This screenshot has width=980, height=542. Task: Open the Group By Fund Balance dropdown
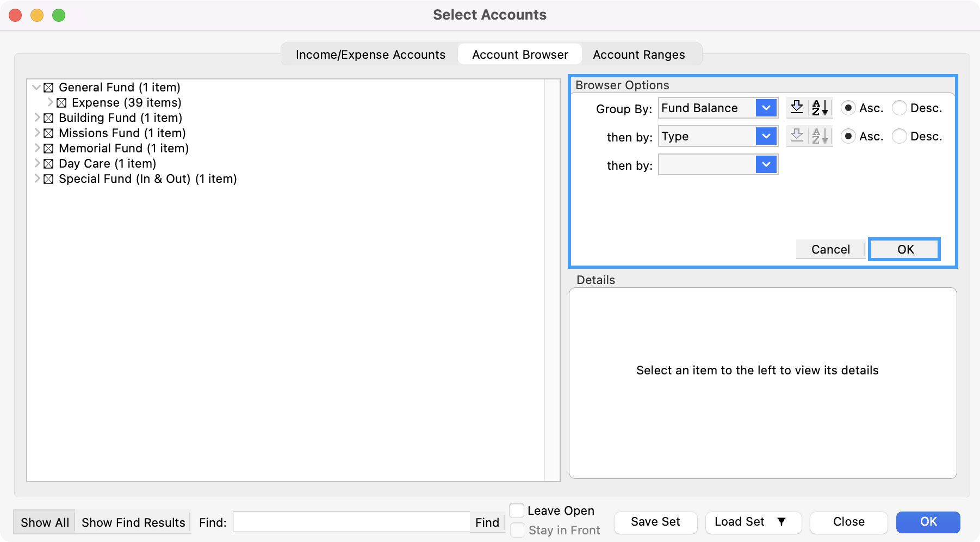pos(766,108)
